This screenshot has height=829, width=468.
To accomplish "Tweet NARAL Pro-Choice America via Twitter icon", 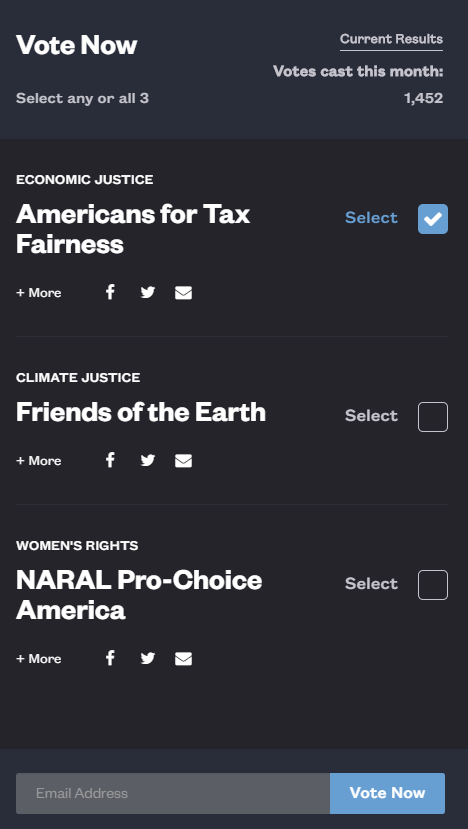I will [x=148, y=658].
